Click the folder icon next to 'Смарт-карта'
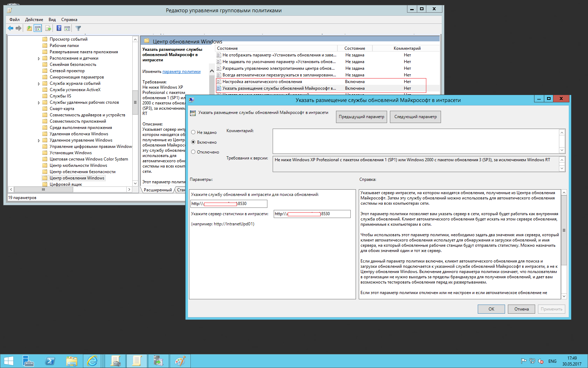This screenshot has width=588, height=368. pos(45,109)
